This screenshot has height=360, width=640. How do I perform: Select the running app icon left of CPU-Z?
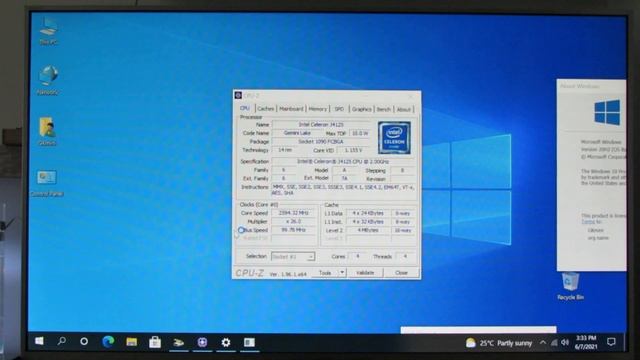(x=178, y=342)
